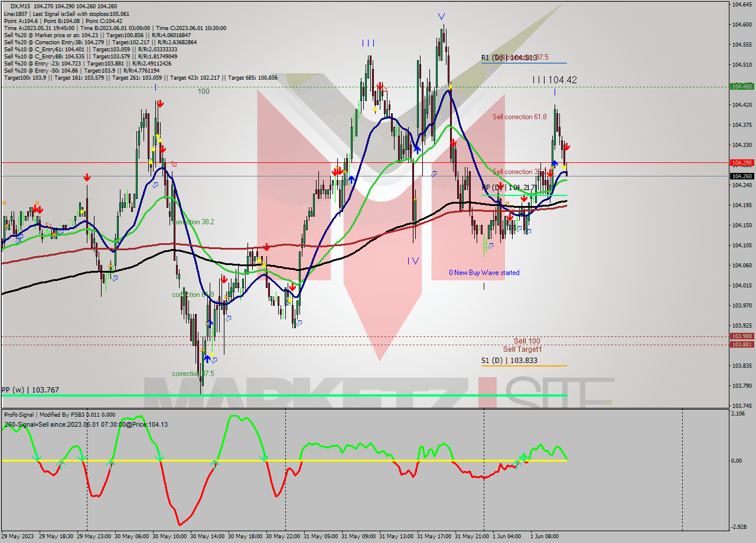This screenshot has height=543, width=756.
Task: Click the black 104.260 current price tag
Action: (742, 176)
